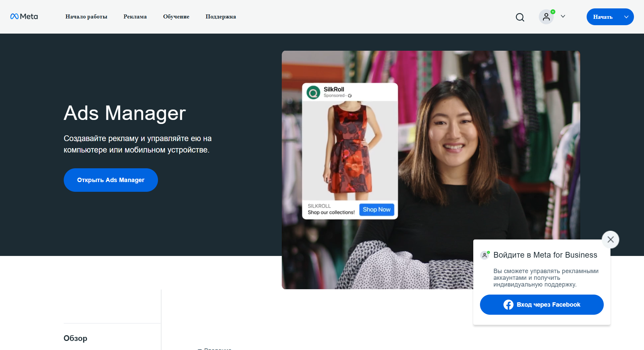The width and height of the screenshot is (644, 350).
Task: Open the Начало работы menu
Action: click(x=86, y=17)
